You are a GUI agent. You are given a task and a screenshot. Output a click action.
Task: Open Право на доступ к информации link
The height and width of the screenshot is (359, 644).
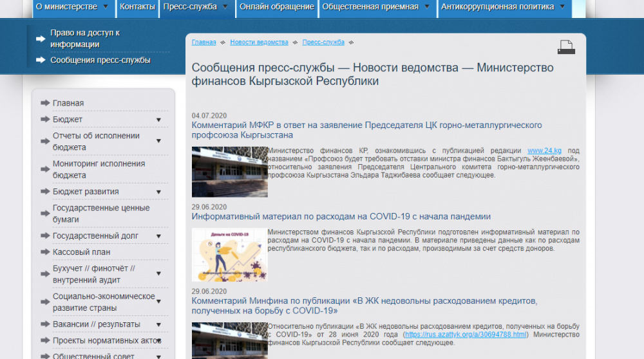click(85, 39)
